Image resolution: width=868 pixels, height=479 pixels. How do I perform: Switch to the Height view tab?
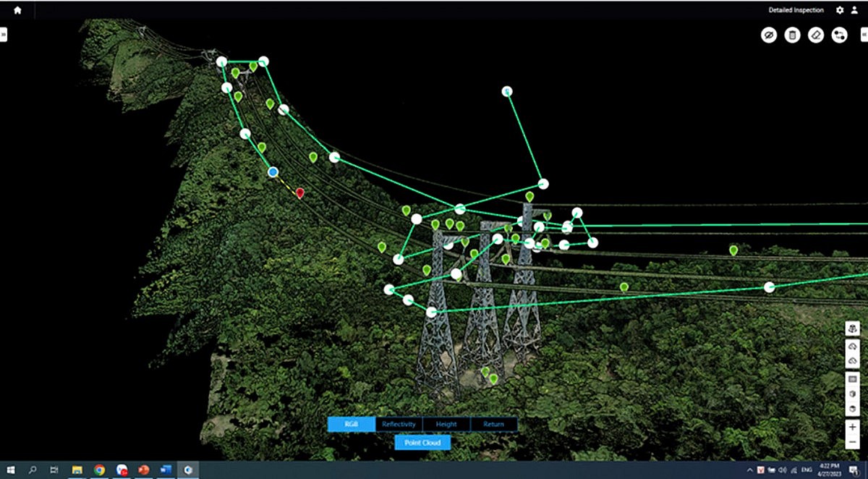point(446,424)
